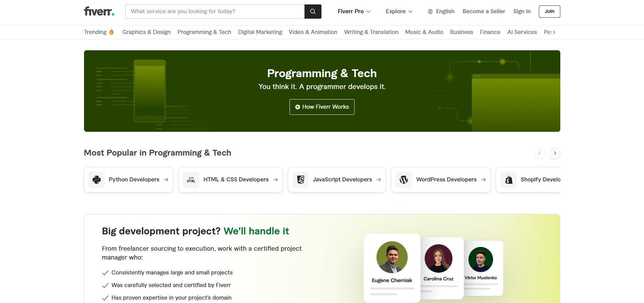
Task: Click 'Consistently manages large and small projects'
Action: [172, 272]
